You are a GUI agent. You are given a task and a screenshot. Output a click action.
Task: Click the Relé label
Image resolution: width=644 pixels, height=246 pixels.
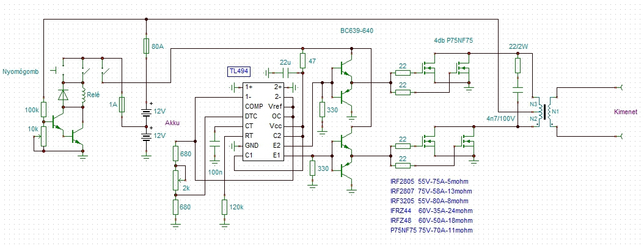tap(93, 95)
